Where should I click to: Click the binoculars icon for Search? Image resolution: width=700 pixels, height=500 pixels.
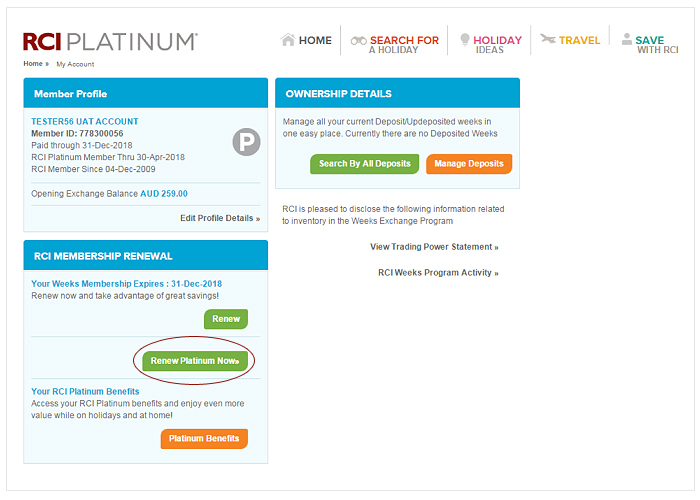(x=358, y=41)
